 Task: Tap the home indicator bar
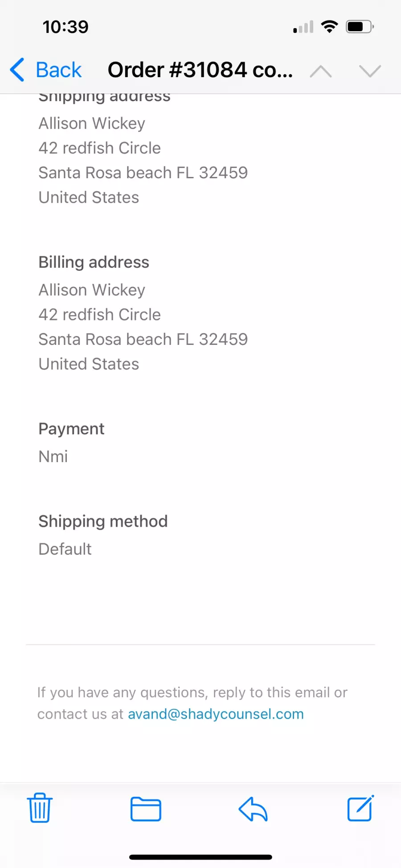(200, 857)
